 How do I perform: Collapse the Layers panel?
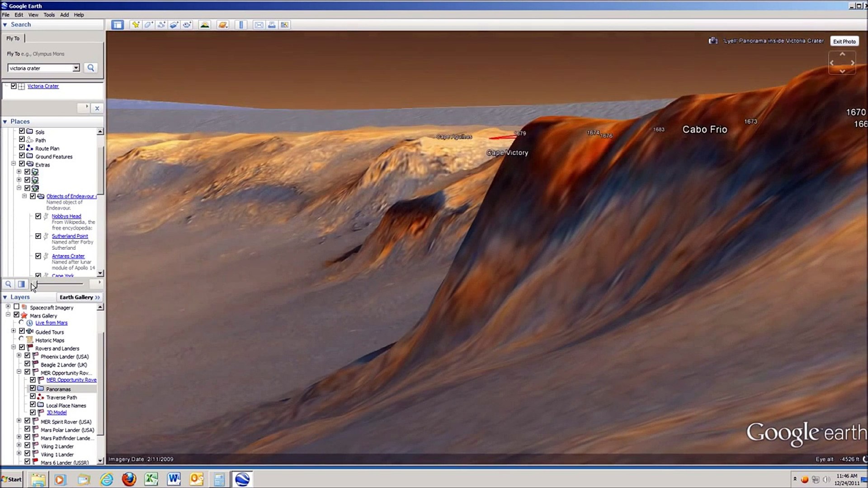tap(5, 297)
